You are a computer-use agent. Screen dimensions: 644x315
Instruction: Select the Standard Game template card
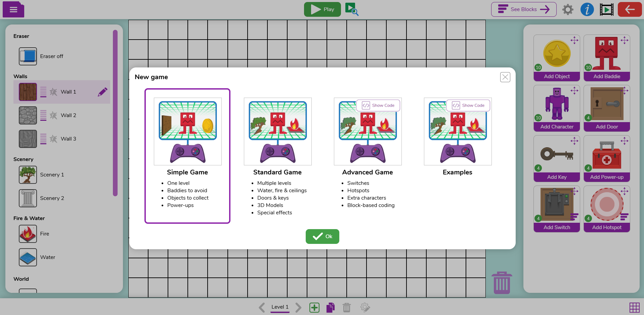pyautogui.click(x=277, y=154)
